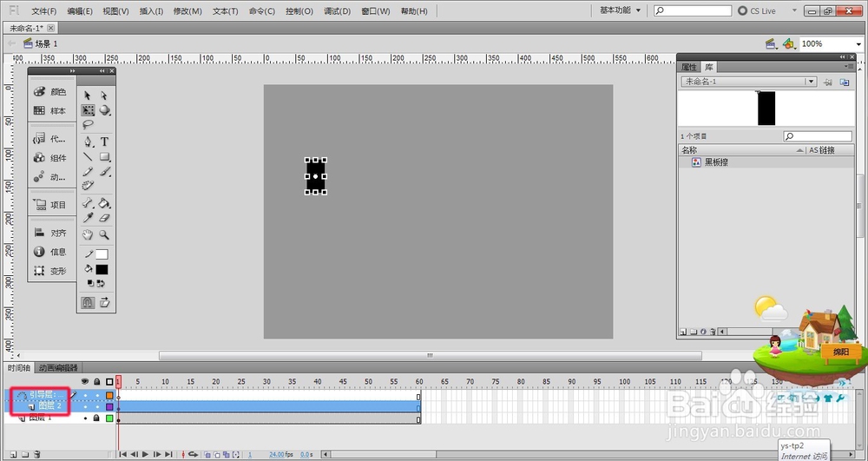Switch to the 动画编辑器 tab
This screenshot has height=461, width=868.
(58, 367)
